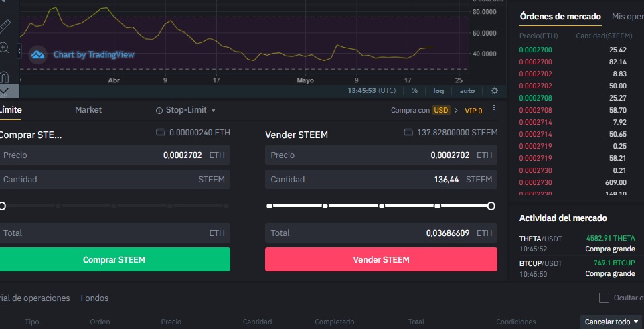Select order row with quantity 50.00
644x329 pixels.
573,86
